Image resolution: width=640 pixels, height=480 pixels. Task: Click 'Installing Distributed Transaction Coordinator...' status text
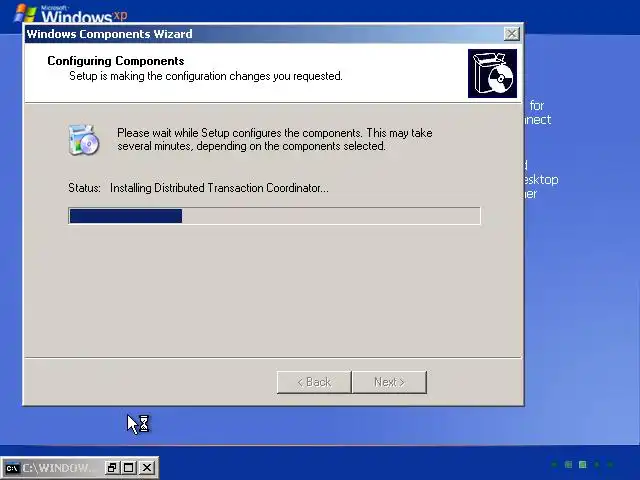point(219,188)
